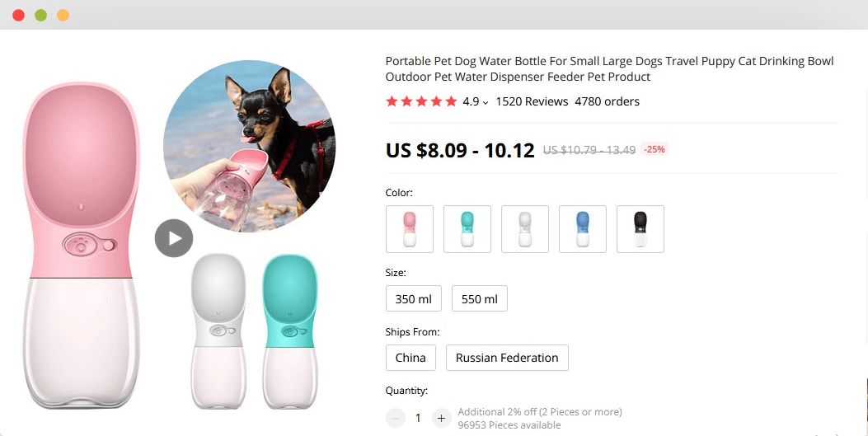Open the 1520 Reviews link
Screen dimensions: 868x436
(x=532, y=102)
